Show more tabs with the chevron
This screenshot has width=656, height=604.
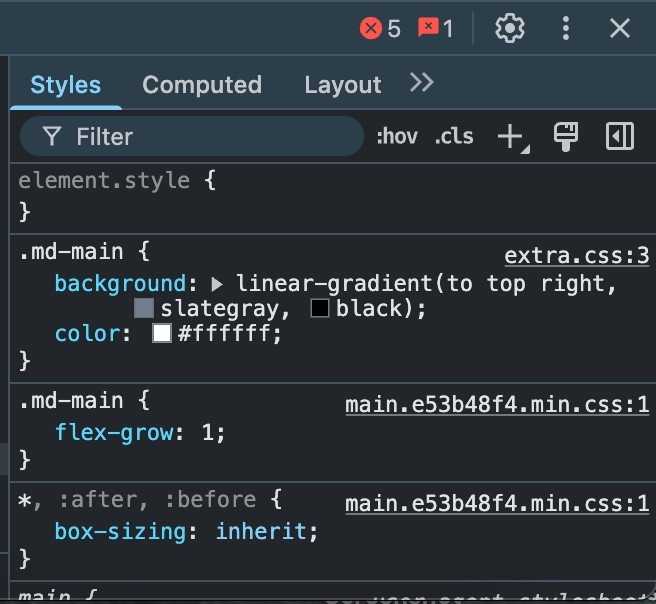[x=422, y=83]
